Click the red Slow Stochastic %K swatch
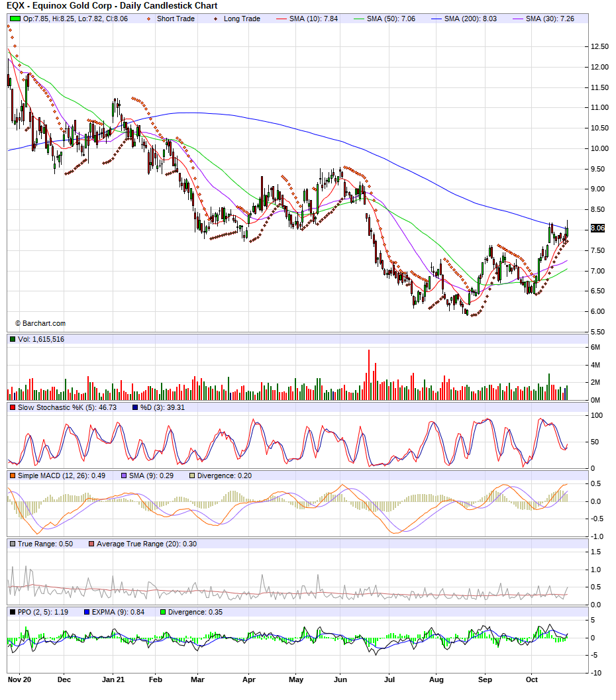616x700 pixels. (13, 407)
